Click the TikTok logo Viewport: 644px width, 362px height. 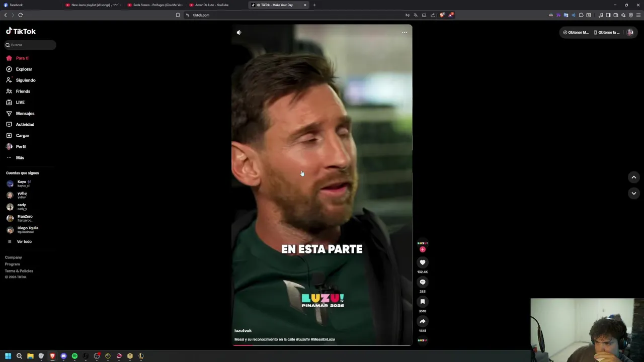pyautogui.click(x=21, y=31)
